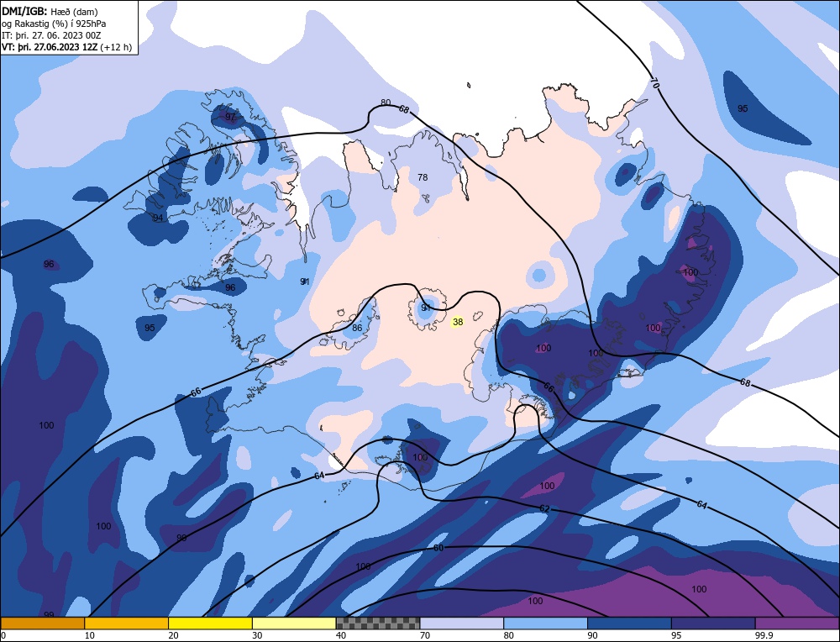
Task: Click the humidity value 78 on the map
Action: point(423,177)
